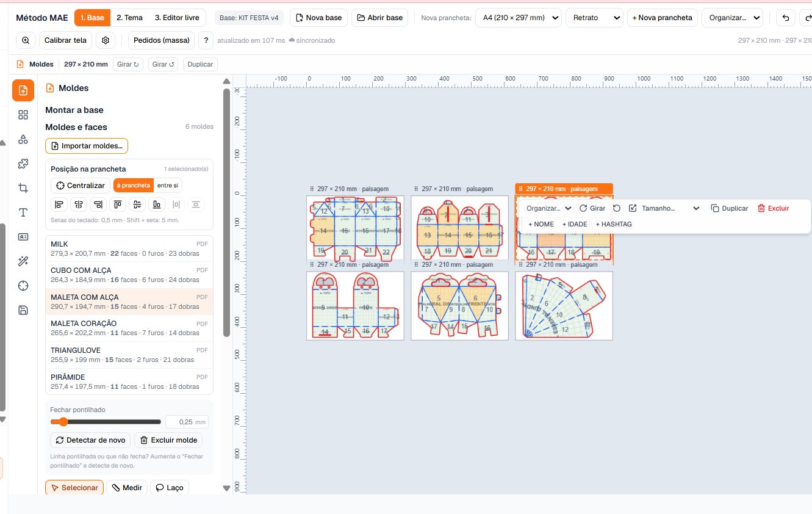Switch to the '3. Editor livre' tab
Screen dimensions: 812x514
(177, 18)
